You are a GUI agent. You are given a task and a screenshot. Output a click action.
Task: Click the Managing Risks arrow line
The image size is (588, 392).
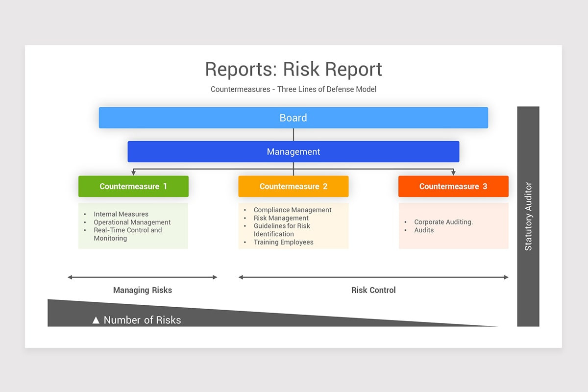click(x=142, y=277)
